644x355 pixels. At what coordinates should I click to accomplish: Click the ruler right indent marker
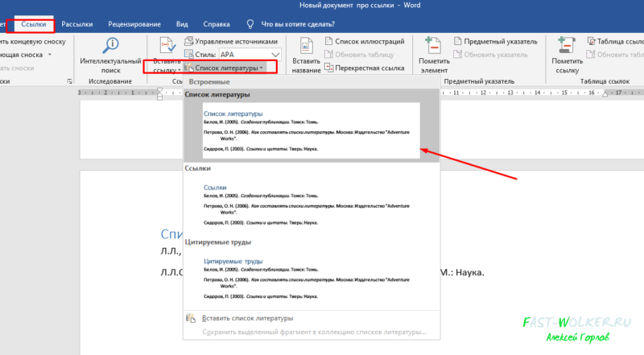(605, 94)
